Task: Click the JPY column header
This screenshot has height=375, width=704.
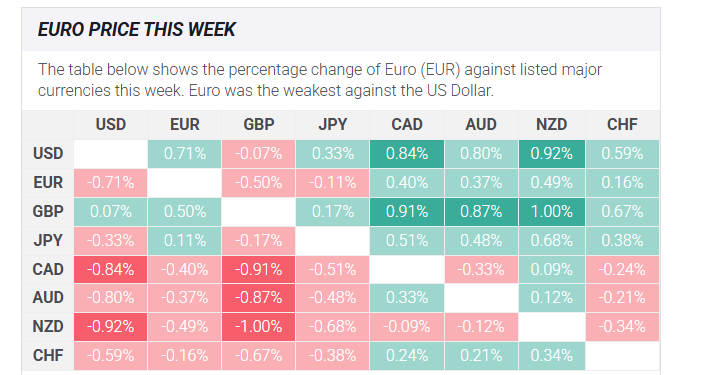Action: pos(333,124)
